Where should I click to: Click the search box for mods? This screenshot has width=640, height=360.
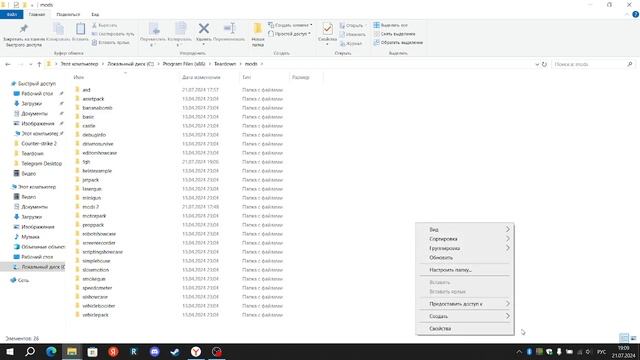(x=593, y=64)
